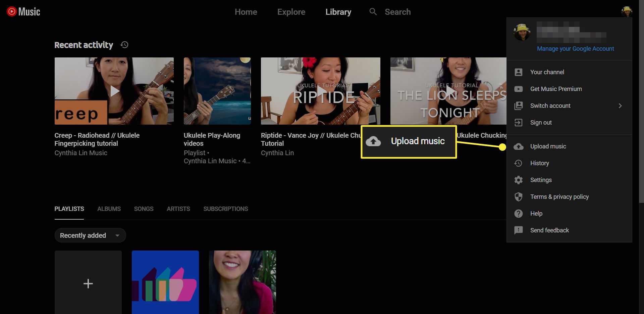644x314 pixels.
Task: Click the YouTube Music logo
Action: click(23, 12)
